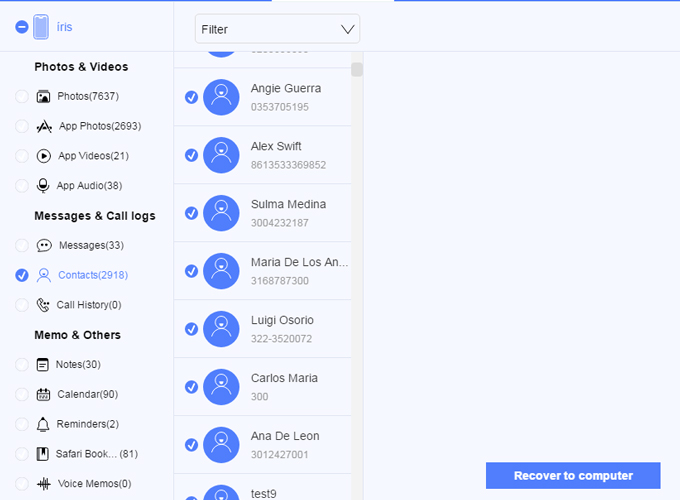This screenshot has height=500, width=680.
Task: Click phone number 3168787300
Action: 280,281
